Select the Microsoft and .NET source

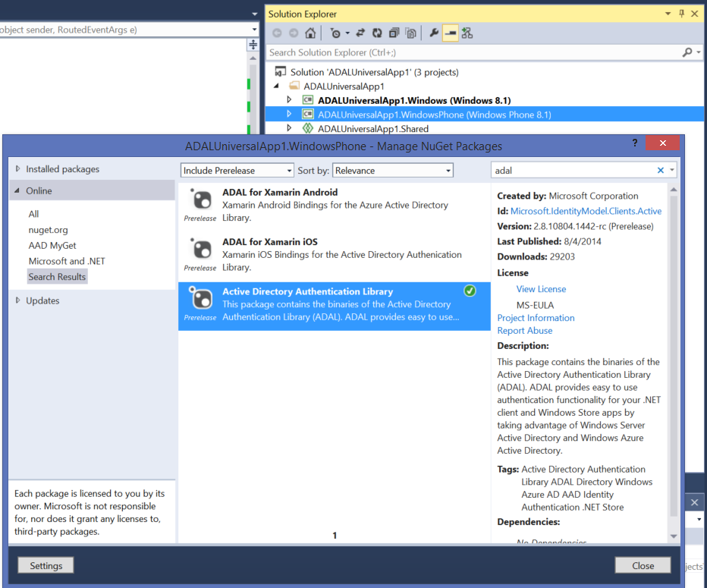[67, 261]
